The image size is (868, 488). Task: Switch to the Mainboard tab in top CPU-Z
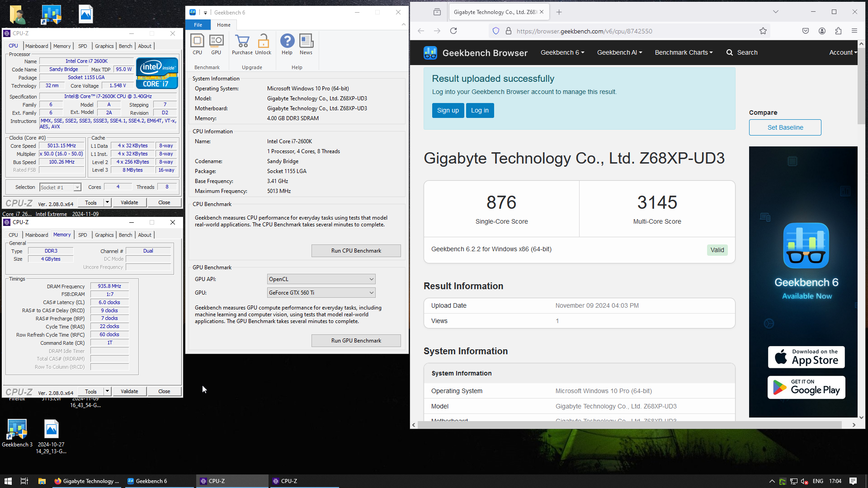pyautogui.click(x=37, y=46)
